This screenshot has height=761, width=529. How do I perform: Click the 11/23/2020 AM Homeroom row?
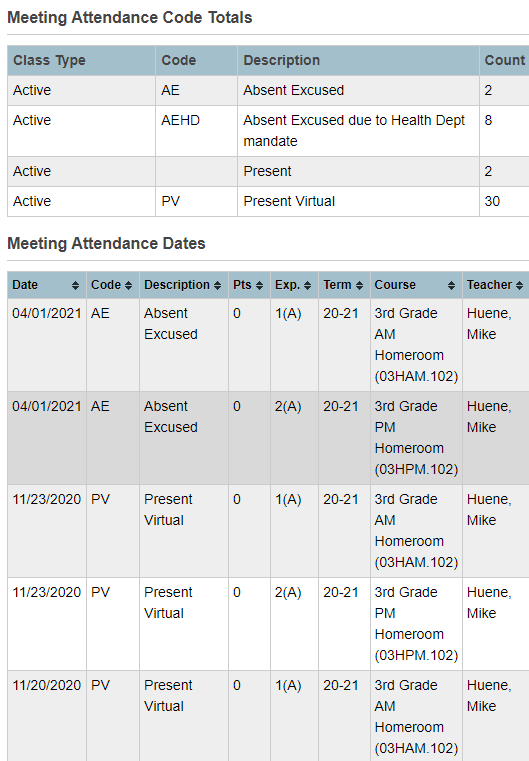(x=268, y=531)
